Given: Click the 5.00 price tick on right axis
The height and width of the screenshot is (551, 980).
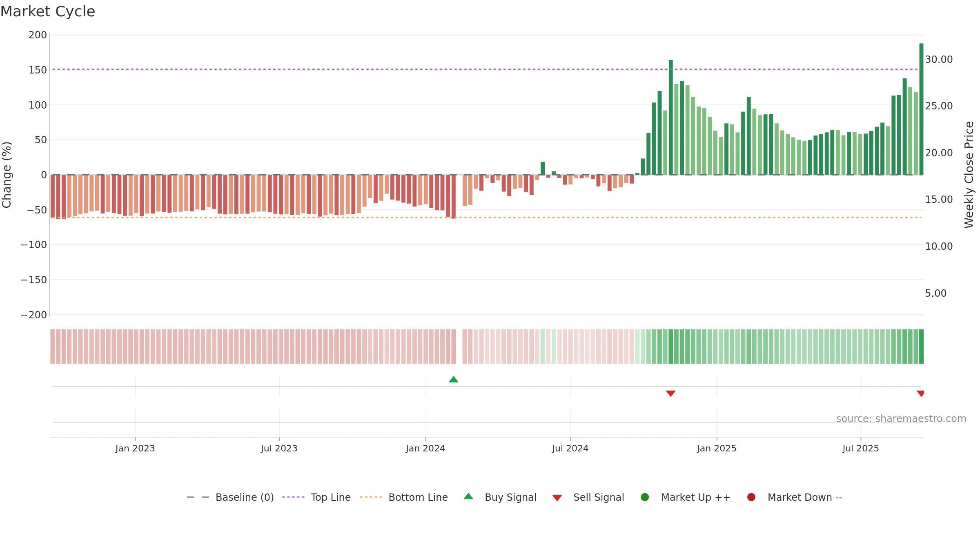Looking at the screenshot, I should tap(935, 293).
